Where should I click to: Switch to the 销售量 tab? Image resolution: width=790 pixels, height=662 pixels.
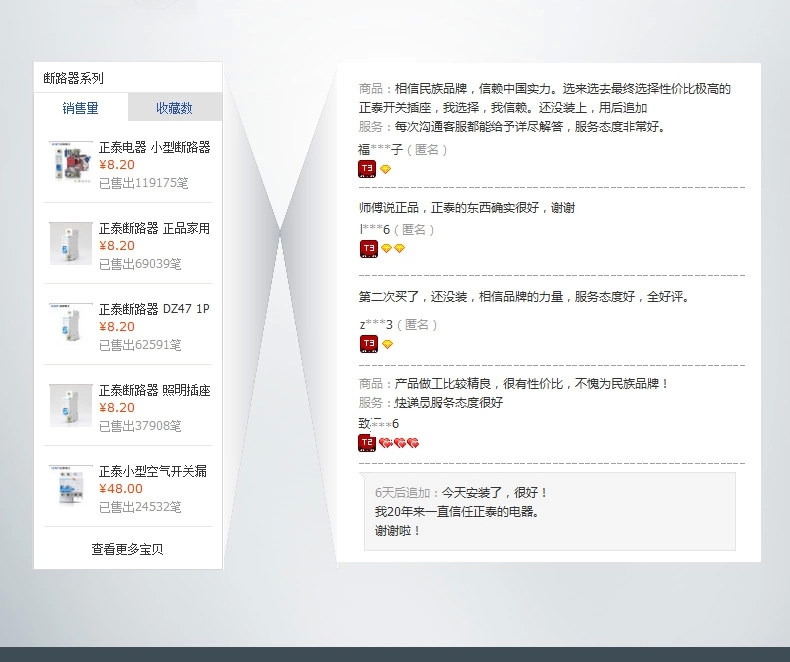[x=81, y=107]
